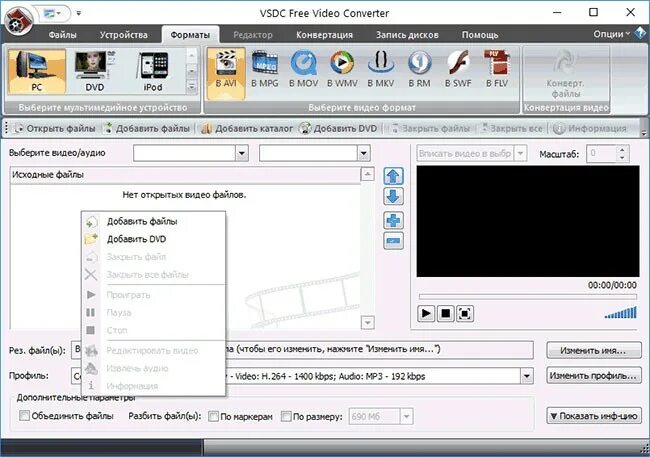This screenshot has height=457, width=650.
Task: Open the Опции dropdown menu
Action: (611, 34)
